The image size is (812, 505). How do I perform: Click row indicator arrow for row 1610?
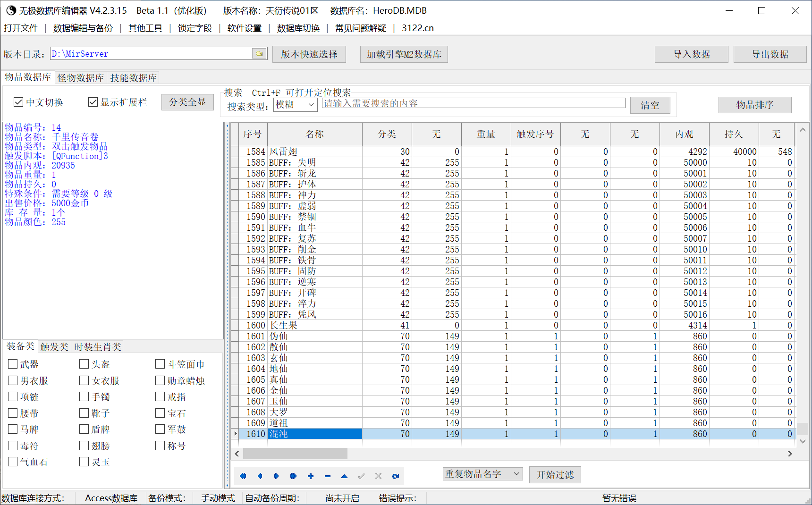[x=235, y=434]
